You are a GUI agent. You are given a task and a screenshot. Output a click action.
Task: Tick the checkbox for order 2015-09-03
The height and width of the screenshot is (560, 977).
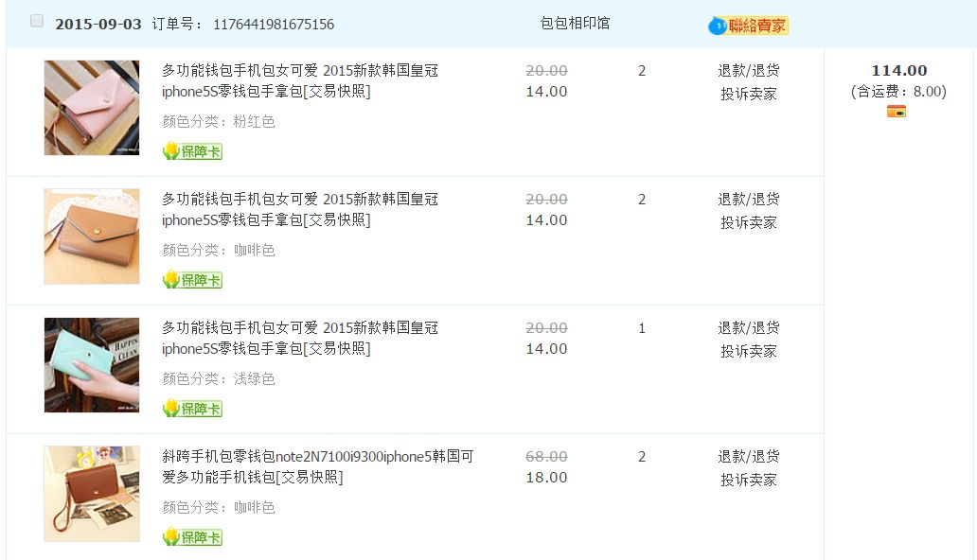[x=37, y=21]
